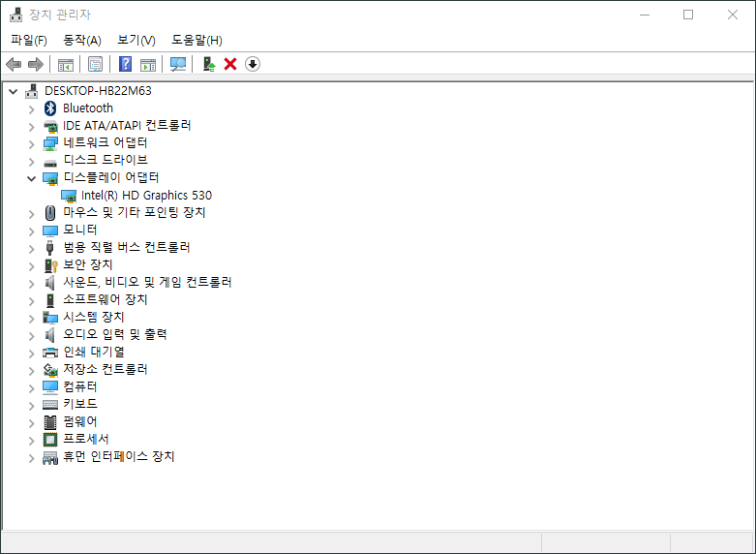Toggle the console tree pane icon
The image size is (756, 554).
pyautogui.click(x=66, y=64)
